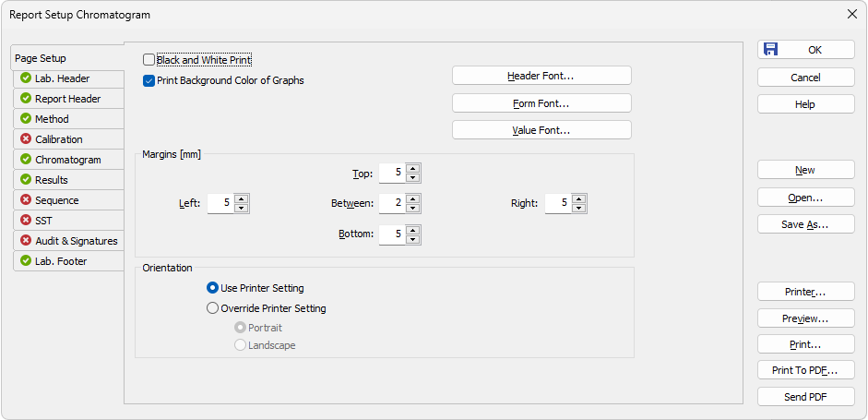
Task: Decrease the Bottom margin with down arrow
Action: [x=412, y=239]
